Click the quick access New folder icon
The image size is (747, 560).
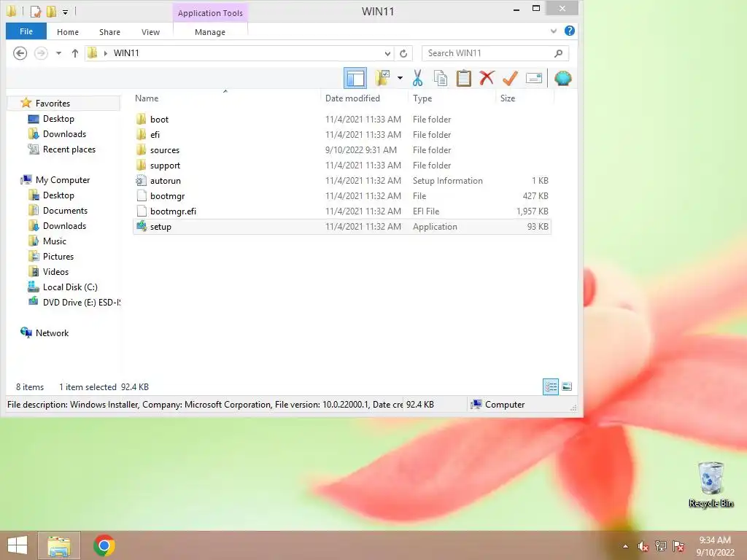coord(52,11)
